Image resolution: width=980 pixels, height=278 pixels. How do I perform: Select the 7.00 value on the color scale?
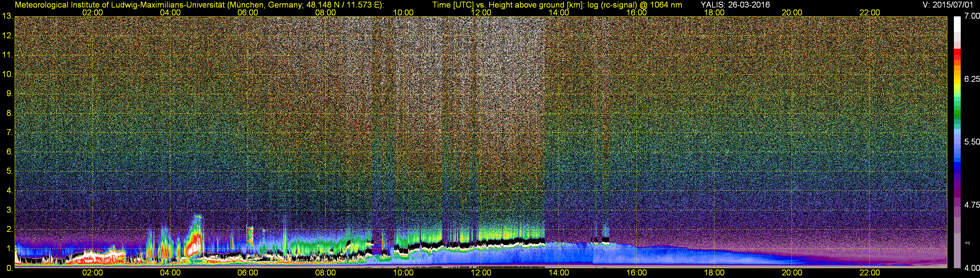click(972, 16)
